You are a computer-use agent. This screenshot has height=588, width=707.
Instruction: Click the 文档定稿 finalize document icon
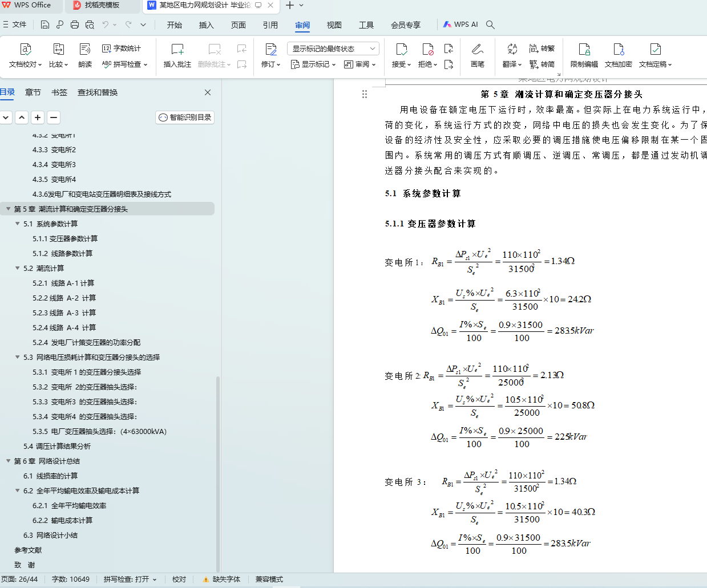pyautogui.click(x=656, y=50)
